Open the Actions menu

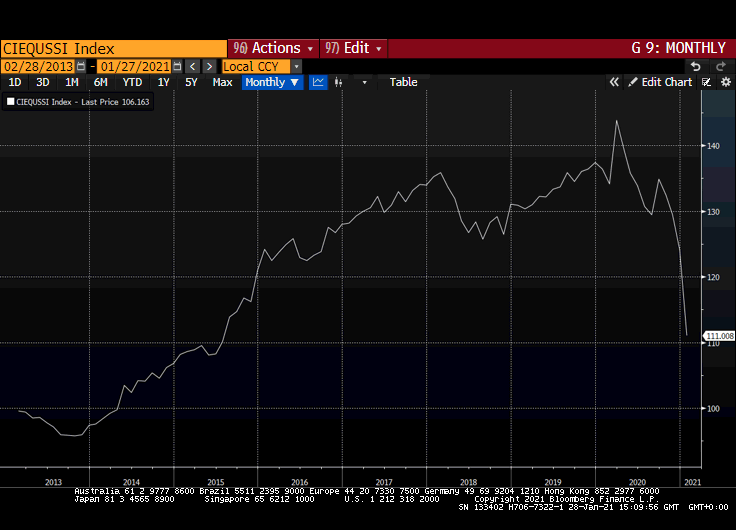pyautogui.click(x=273, y=48)
